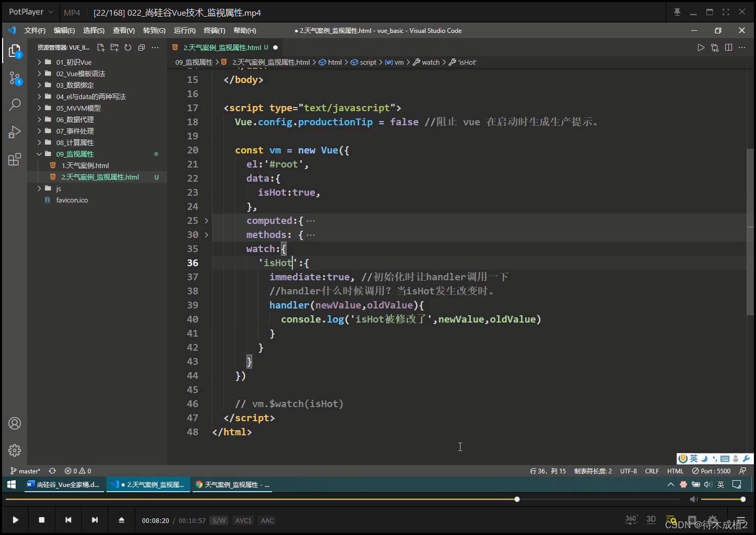Image resolution: width=756 pixels, height=535 pixels.
Task: Click Port : 5500 live server button
Action: pos(711,471)
